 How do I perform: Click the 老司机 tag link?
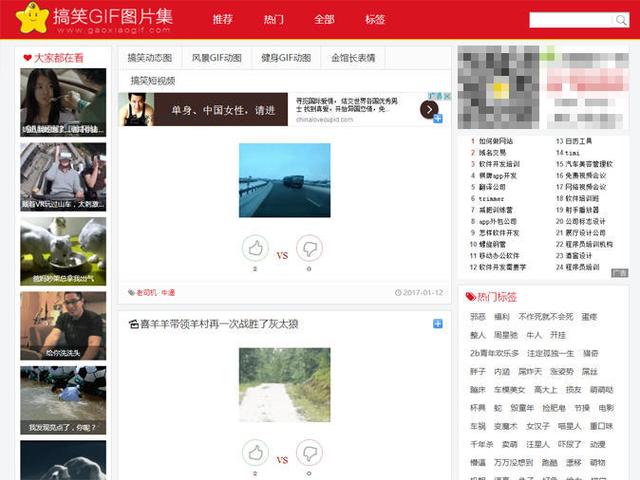pos(146,293)
